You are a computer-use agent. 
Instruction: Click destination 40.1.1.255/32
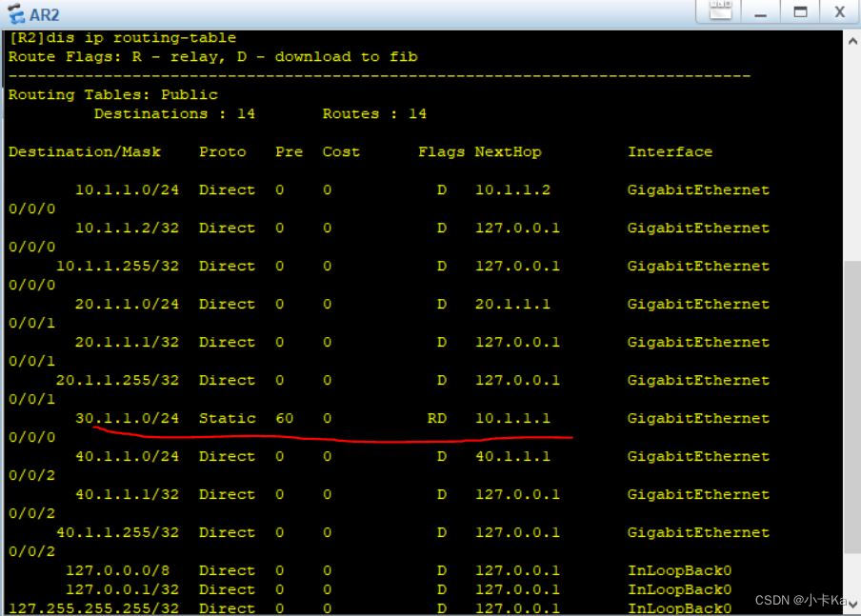pos(117,532)
